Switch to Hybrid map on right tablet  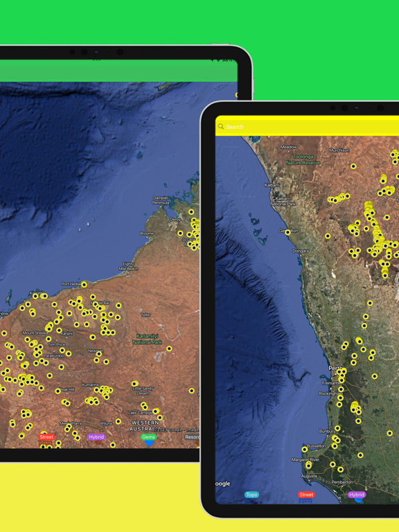[x=357, y=495]
